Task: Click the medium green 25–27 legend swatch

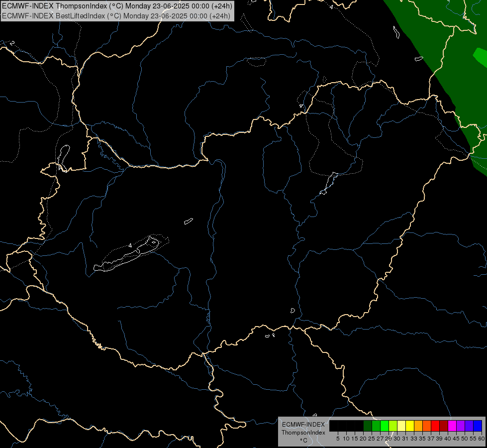Action: [376, 426]
